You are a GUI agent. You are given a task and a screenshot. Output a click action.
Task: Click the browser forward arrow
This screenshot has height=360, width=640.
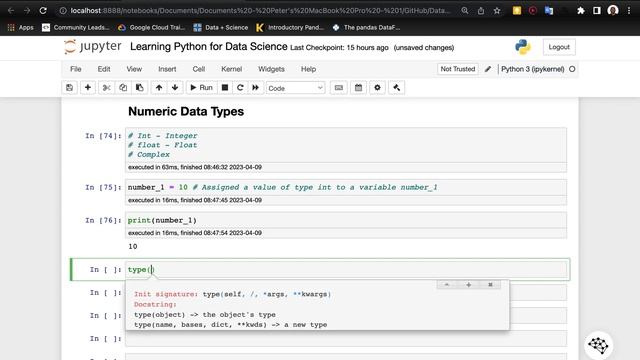coord(27,11)
